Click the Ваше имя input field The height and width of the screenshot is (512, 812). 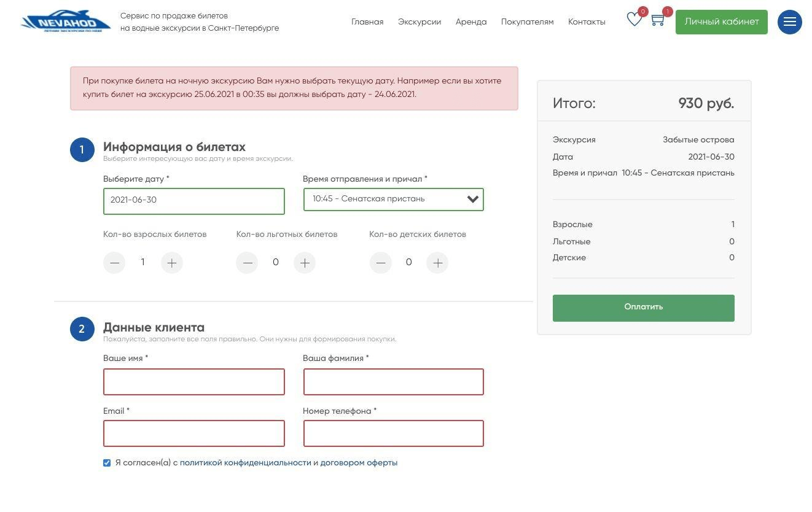click(x=193, y=382)
